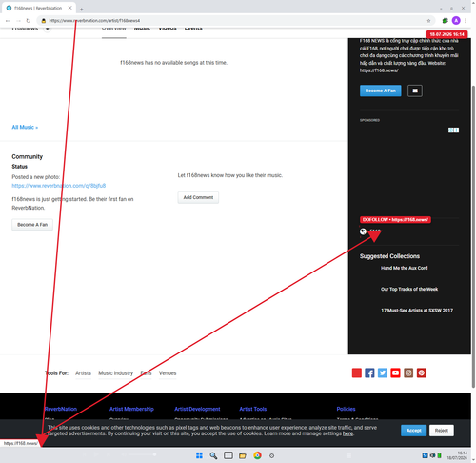Image resolution: width=476 pixels, height=463 pixels.
Task: Switch to the Videos tab
Action: coord(168,29)
